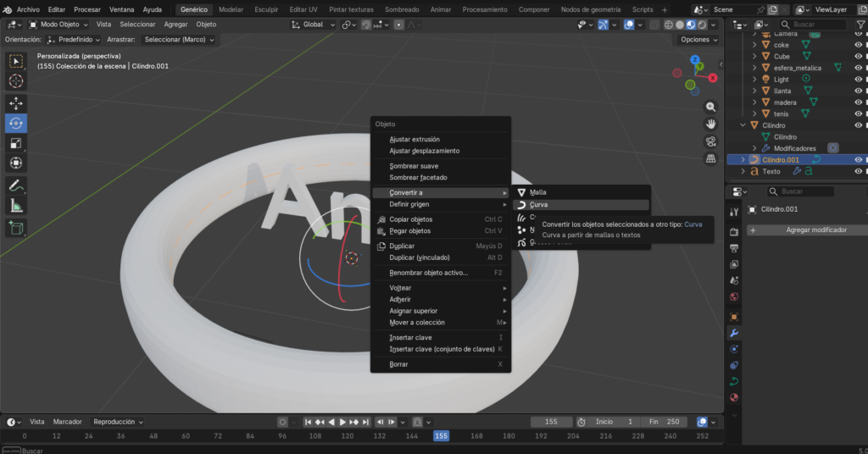Activate the 3D Cursor tool
This screenshot has width=868, height=454.
tap(16, 80)
